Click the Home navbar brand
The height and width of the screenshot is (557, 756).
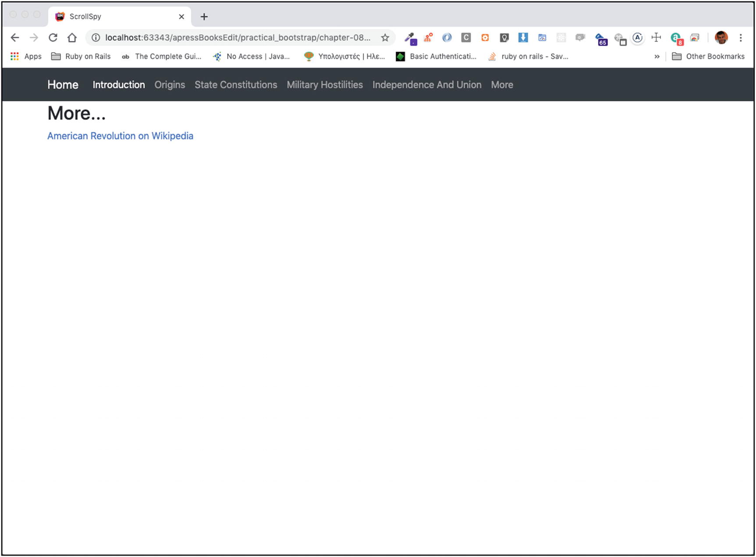tap(63, 85)
